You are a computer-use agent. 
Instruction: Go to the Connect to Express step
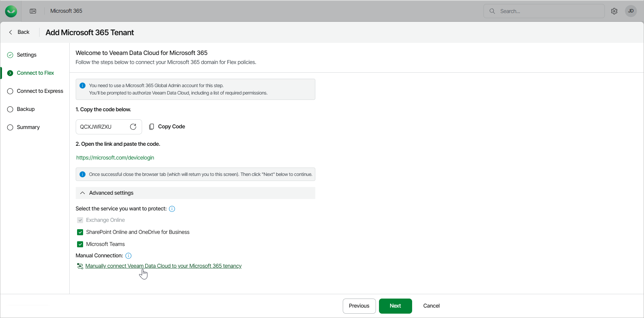40,91
